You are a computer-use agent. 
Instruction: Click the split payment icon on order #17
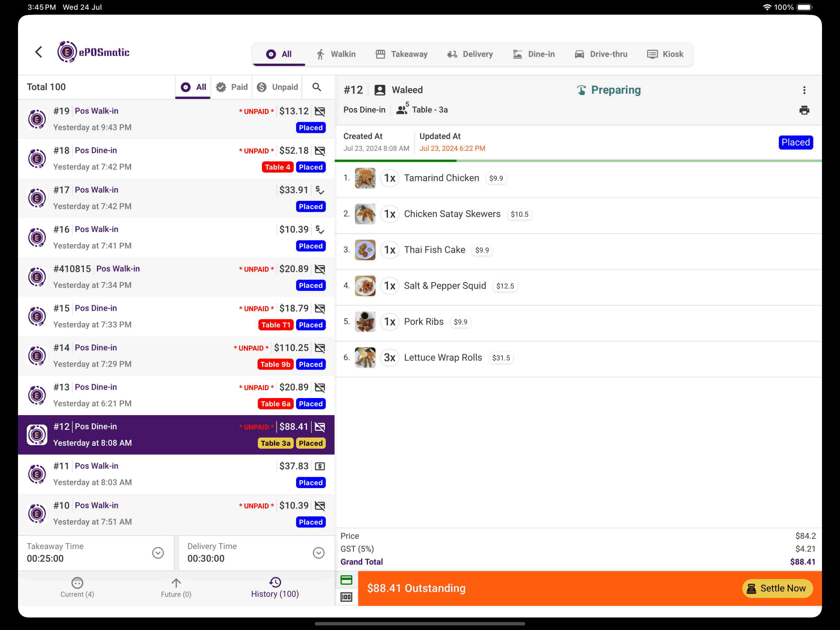coord(320,190)
